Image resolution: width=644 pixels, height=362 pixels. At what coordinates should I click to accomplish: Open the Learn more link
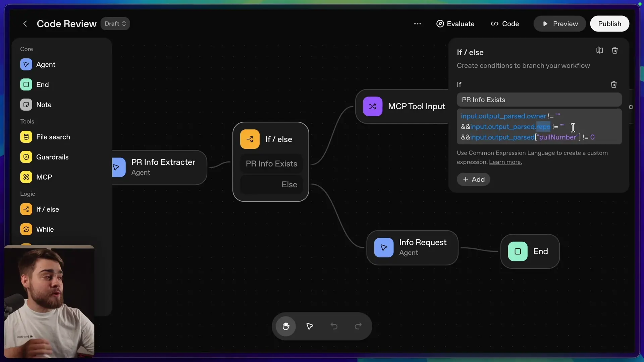click(x=505, y=162)
